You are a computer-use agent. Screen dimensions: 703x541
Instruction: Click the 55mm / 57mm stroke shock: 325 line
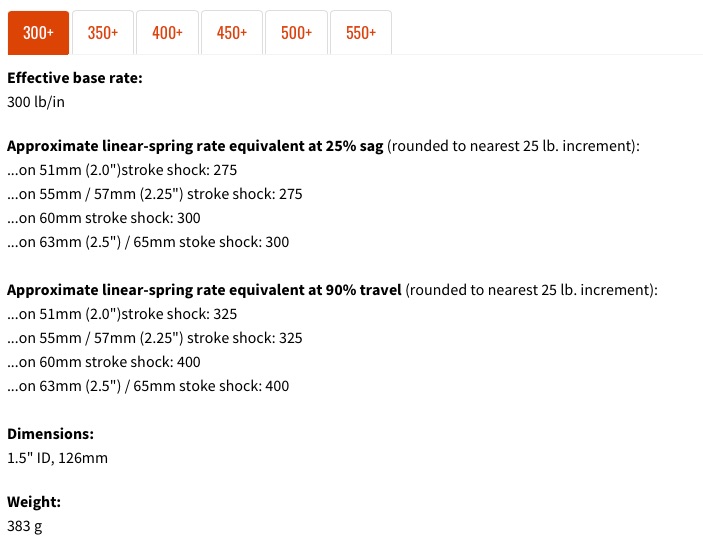pyautogui.click(x=154, y=338)
